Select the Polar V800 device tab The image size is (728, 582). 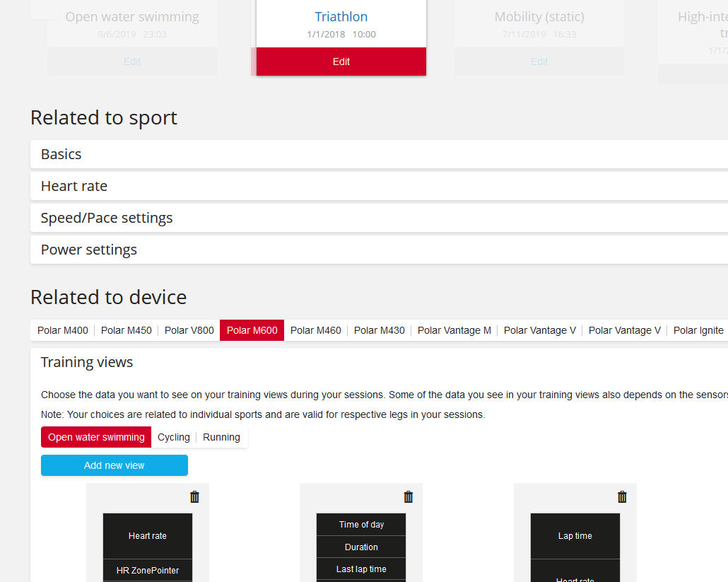click(x=189, y=330)
